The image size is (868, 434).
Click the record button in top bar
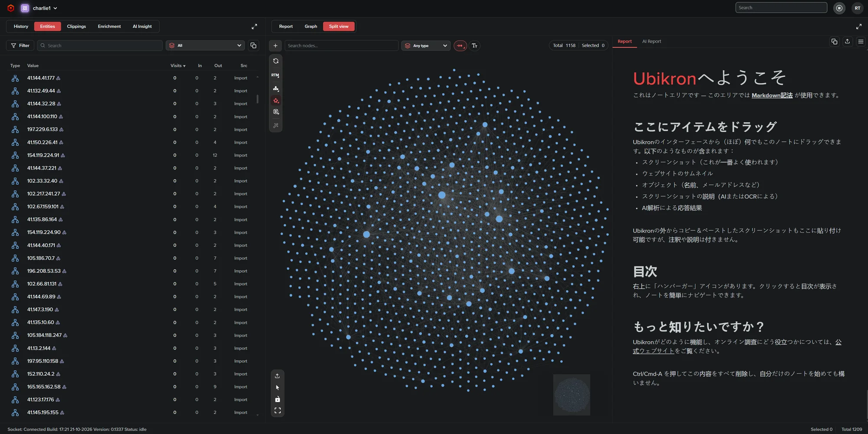[839, 8]
